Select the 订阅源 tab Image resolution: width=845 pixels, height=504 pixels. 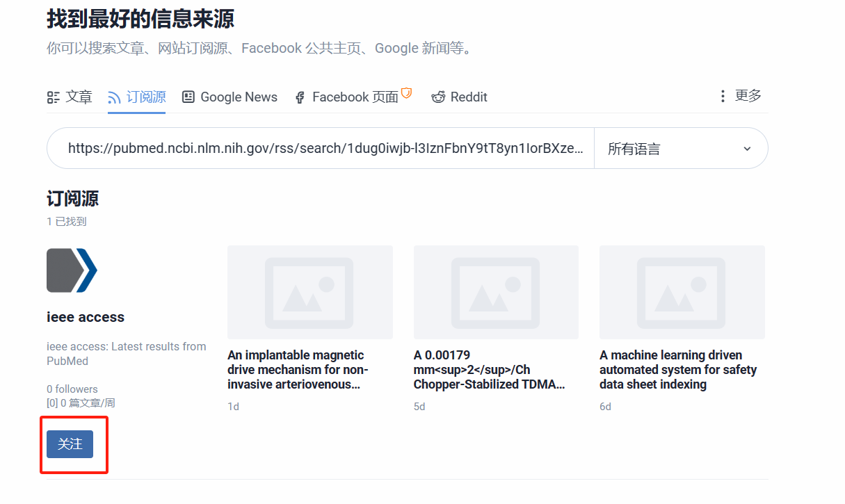[137, 97]
